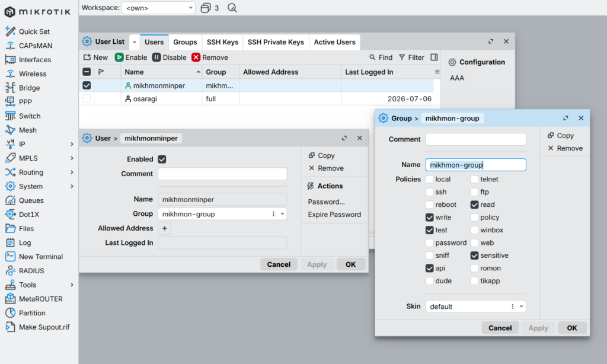Image resolution: width=607 pixels, height=364 pixels.
Task: Uncheck the sensitive policy checkbox
Action: pyautogui.click(x=474, y=256)
